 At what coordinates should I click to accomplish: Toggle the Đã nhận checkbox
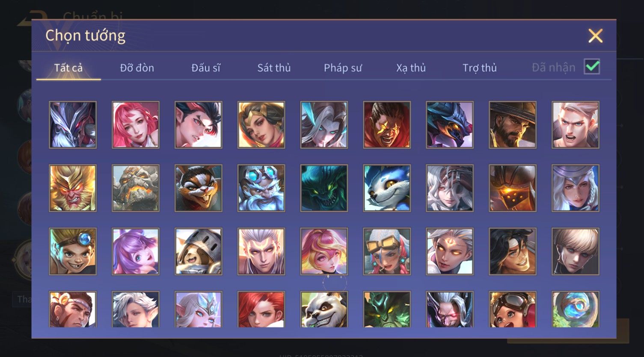[x=592, y=67]
